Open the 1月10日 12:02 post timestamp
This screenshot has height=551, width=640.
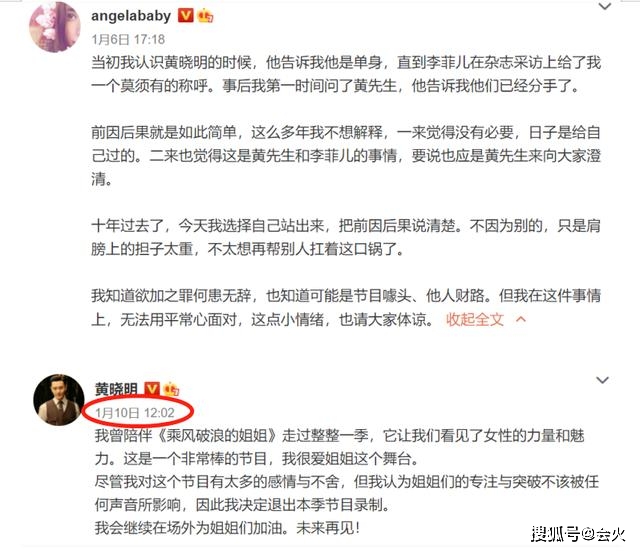click(x=135, y=413)
